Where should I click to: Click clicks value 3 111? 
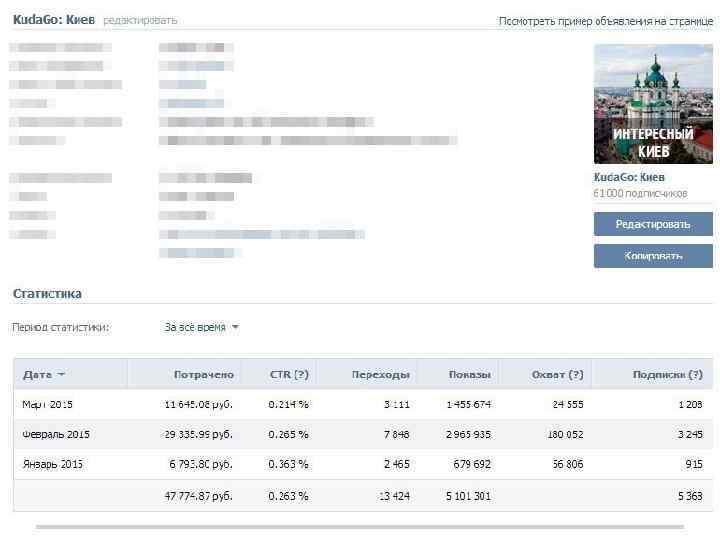(397, 405)
